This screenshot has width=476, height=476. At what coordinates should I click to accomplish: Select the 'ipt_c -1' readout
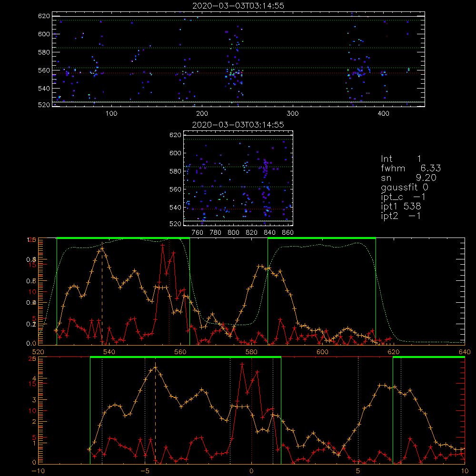403,197
